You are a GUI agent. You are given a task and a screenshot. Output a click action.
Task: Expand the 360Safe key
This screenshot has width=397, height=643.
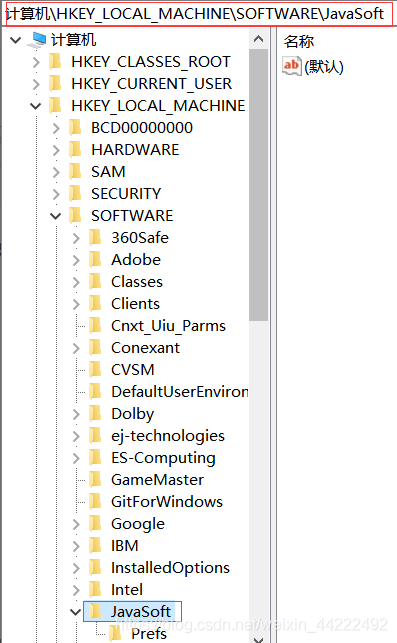(x=76, y=238)
